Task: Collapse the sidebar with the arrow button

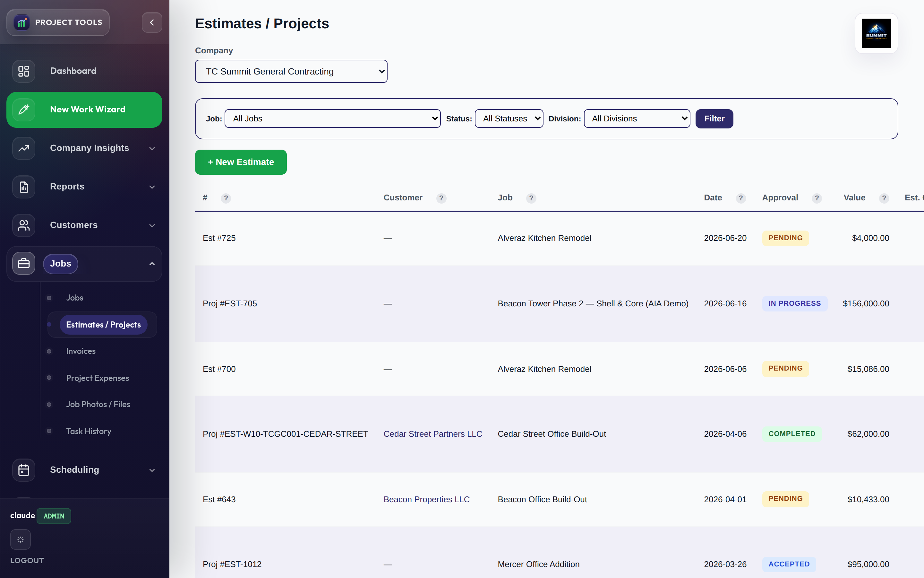Action: click(152, 22)
